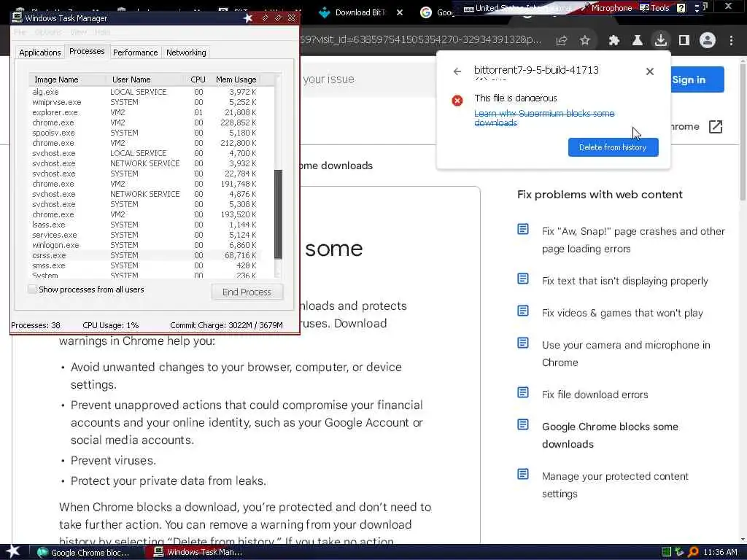Close the Download BitTorrent tab
The height and width of the screenshot is (560, 747).
click(x=400, y=12)
